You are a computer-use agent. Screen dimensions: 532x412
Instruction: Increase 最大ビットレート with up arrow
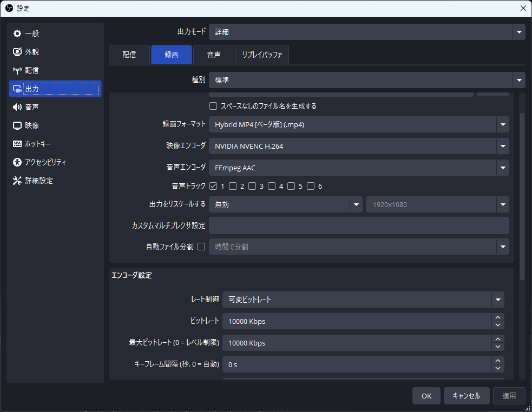click(x=498, y=340)
